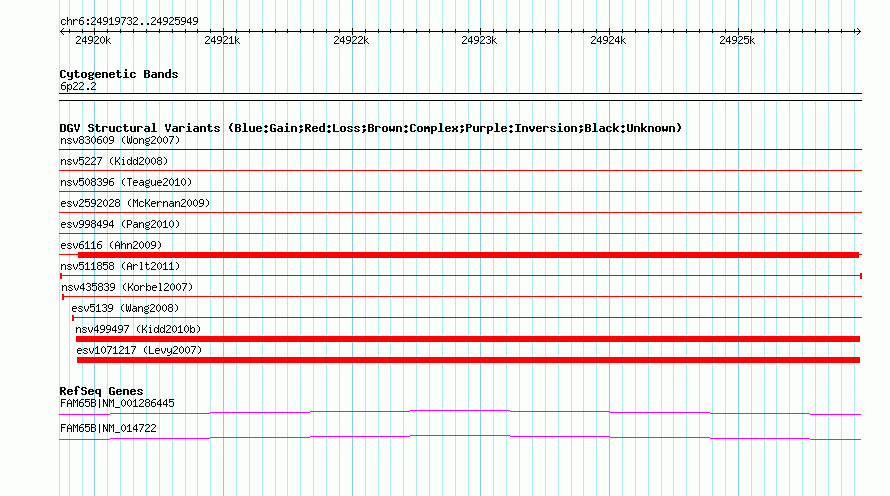Click variant label nsv499497 (Kidd2010b)

coord(138,329)
